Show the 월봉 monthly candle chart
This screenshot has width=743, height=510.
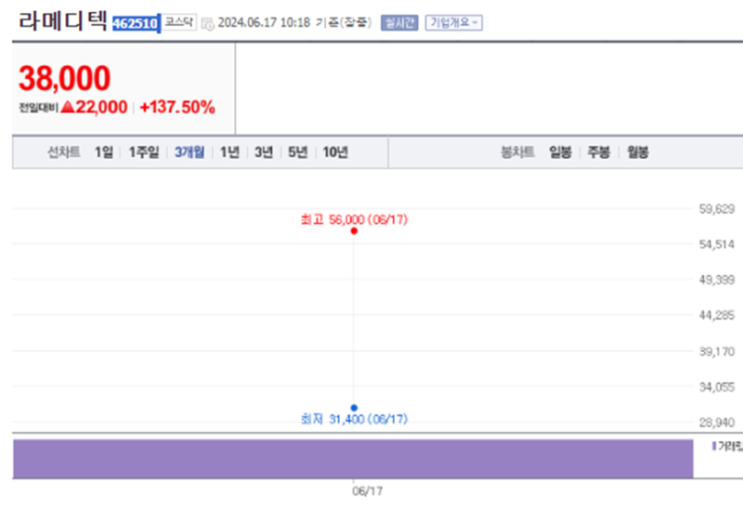pos(638,152)
